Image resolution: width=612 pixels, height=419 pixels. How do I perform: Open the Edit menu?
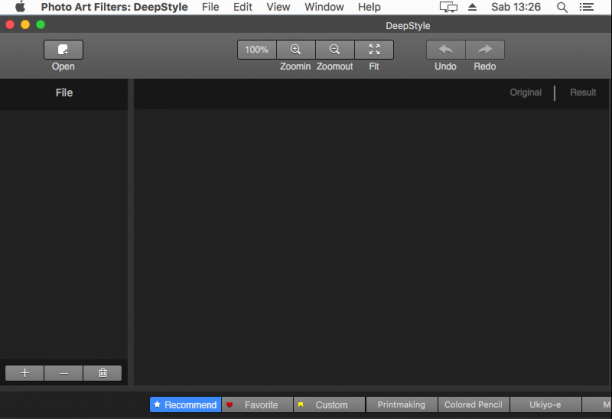[242, 7]
